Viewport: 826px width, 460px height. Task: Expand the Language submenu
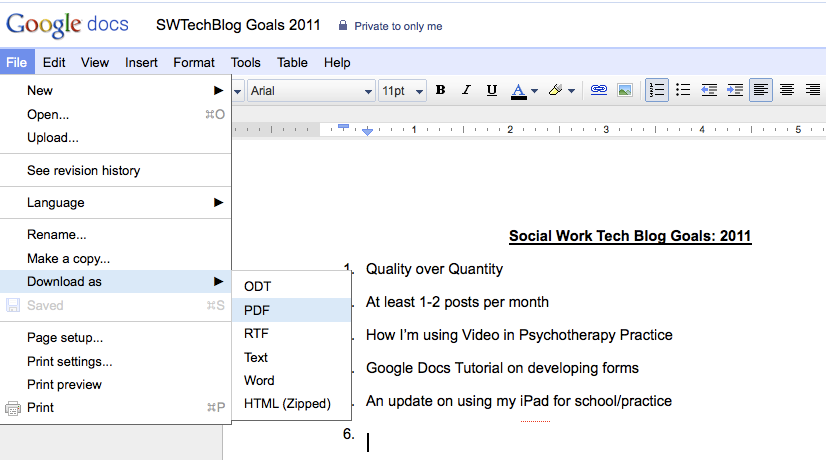point(115,202)
